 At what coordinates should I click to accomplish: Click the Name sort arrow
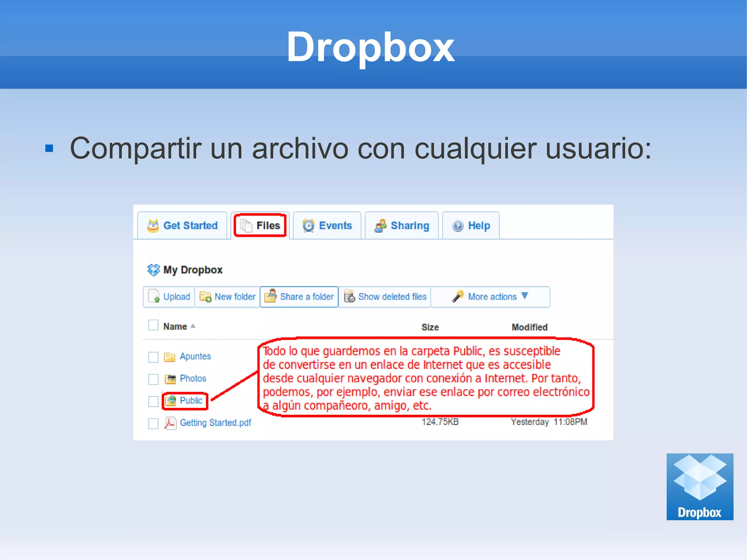point(193,326)
